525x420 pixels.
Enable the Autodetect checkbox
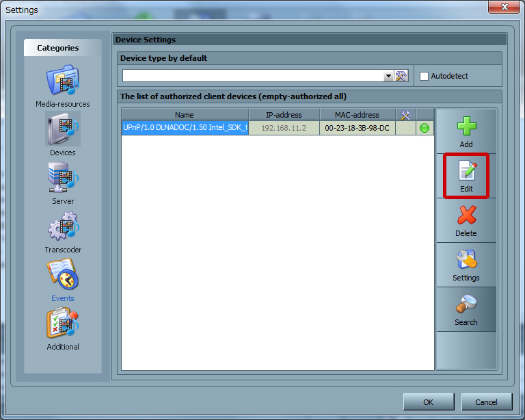(x=424, y=76)
